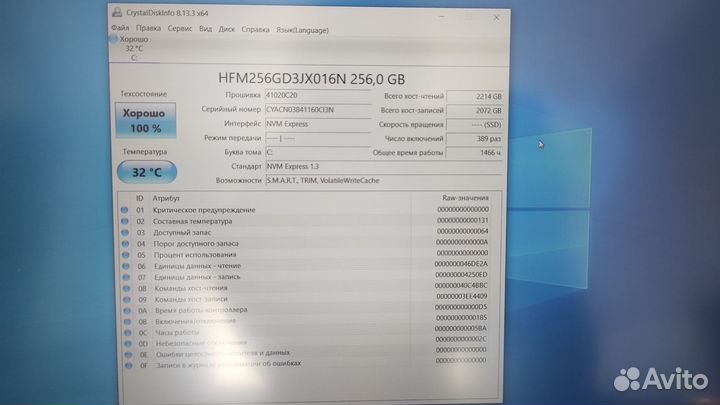
Task: Click the status dot for Доступный запас
Action: coord(125,232)
